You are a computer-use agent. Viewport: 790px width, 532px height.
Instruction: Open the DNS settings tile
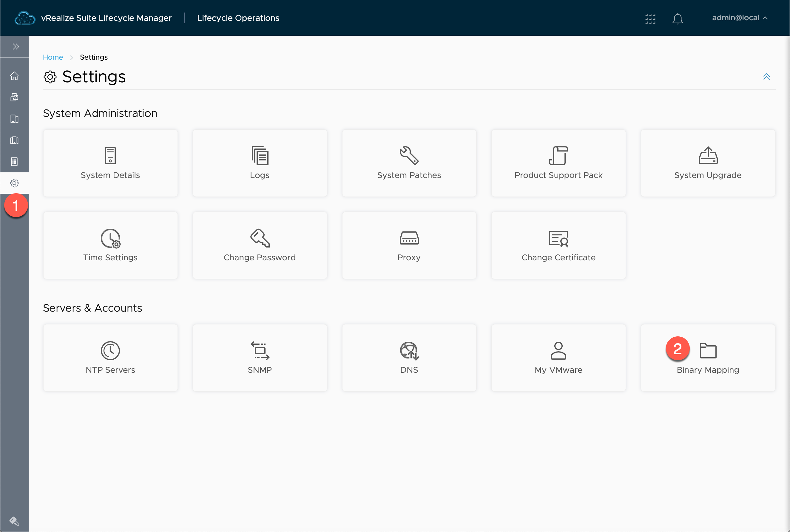pos(409,358)
